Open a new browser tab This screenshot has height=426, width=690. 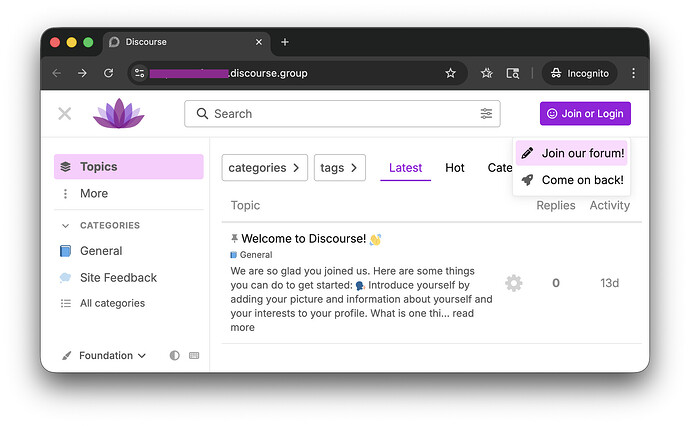(285, 42)
